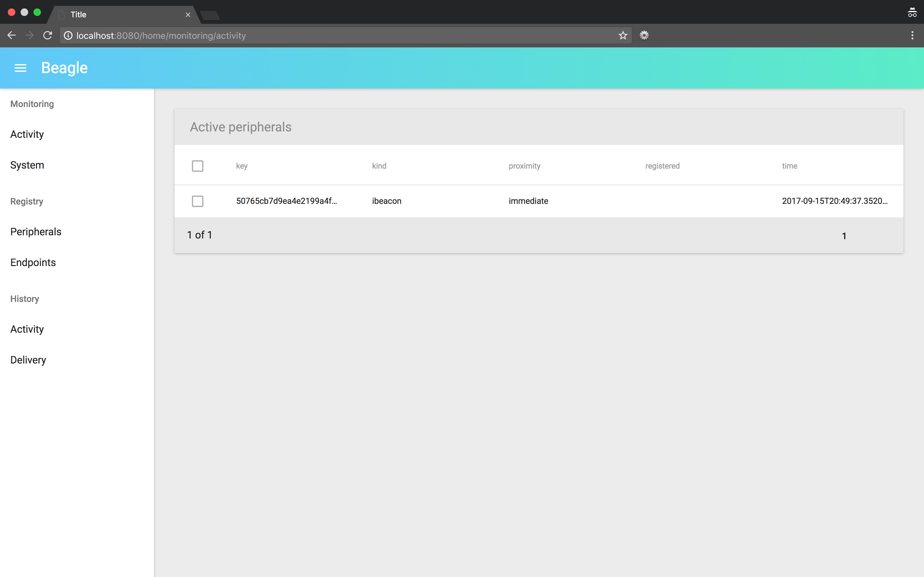Select page 1 in table pagination
The height and width of the screenshot is (577, 924).
(844, 236)
